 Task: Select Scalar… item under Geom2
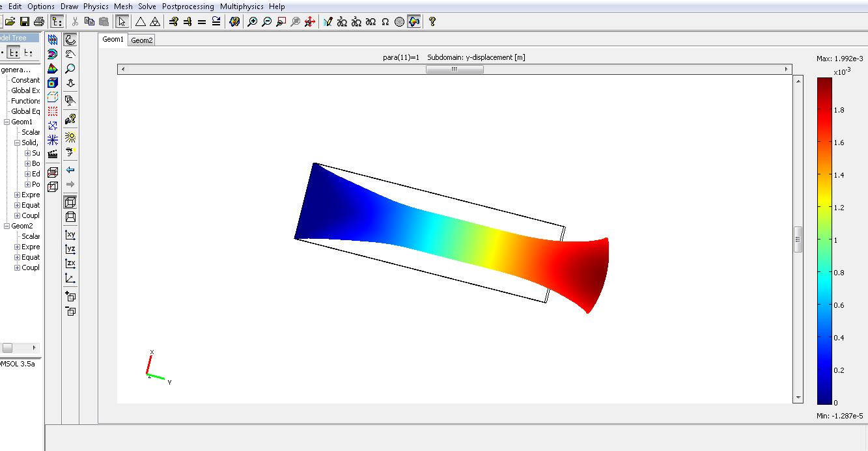tap(31, 236)
